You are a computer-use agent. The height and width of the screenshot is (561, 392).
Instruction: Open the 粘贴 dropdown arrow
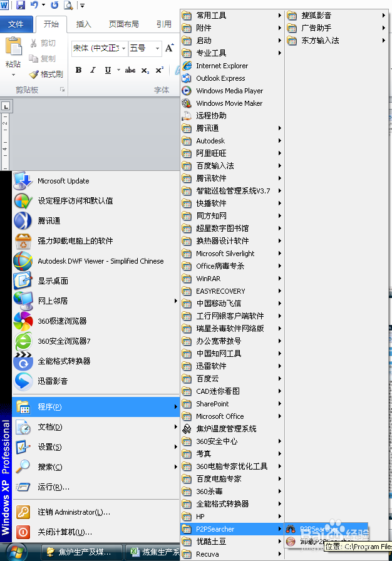tap(13, 75)
